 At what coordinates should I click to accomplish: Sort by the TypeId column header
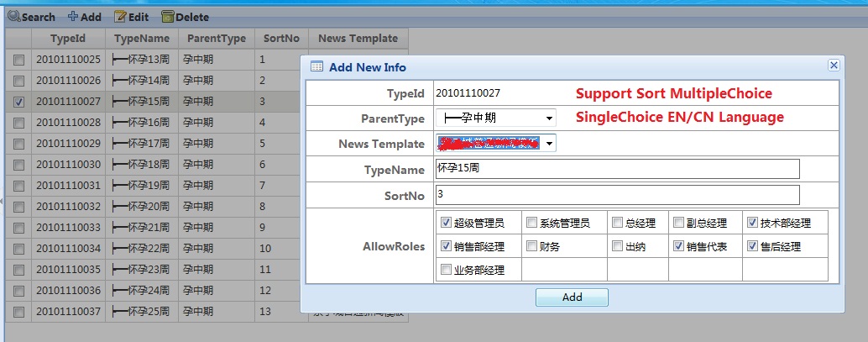[x=68, y=39]
